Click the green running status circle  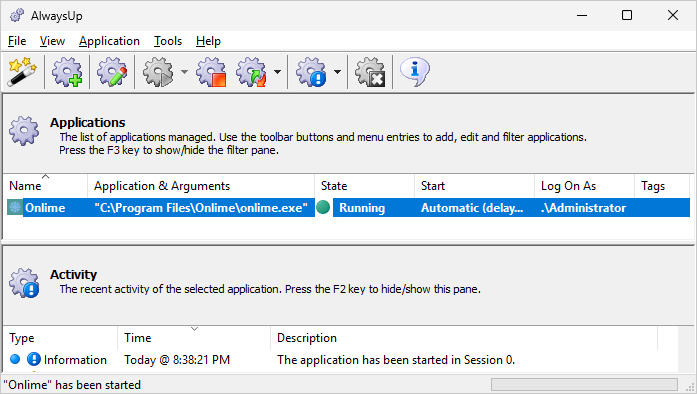click(x=323, y=207)
